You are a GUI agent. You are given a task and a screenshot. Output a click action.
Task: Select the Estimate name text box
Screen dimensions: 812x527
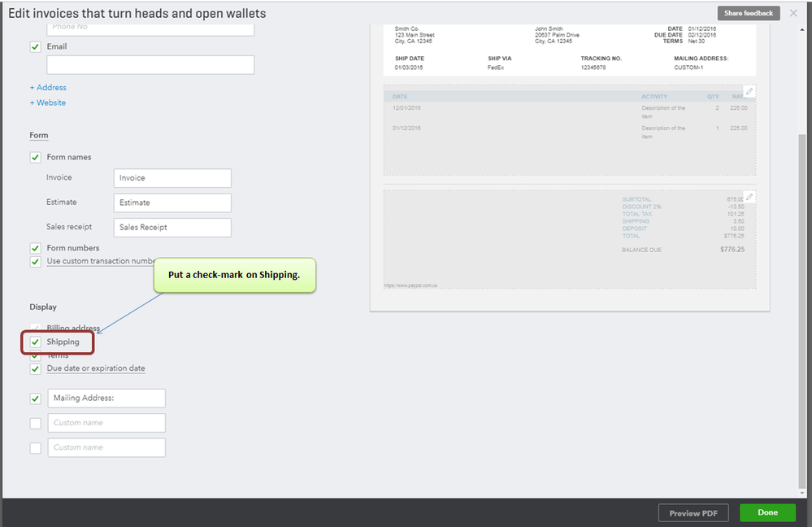pos(172,202)
